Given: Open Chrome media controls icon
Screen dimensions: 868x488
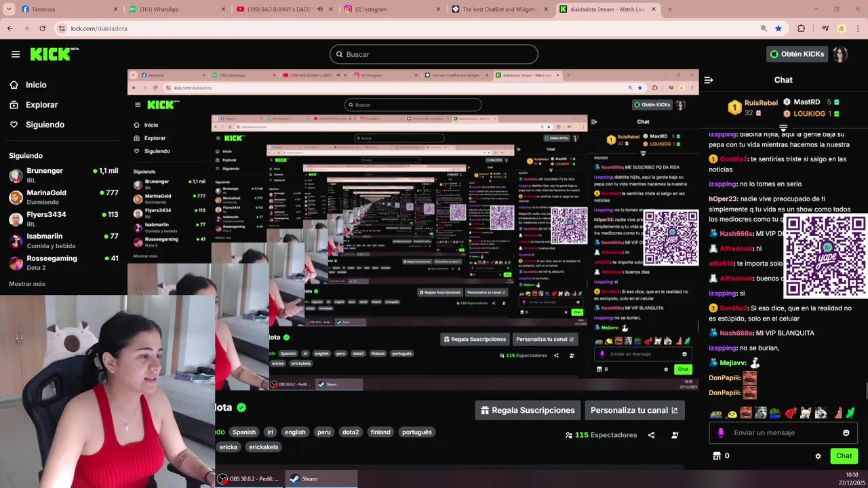Looking at the screenshot, I should coord(825,28).
